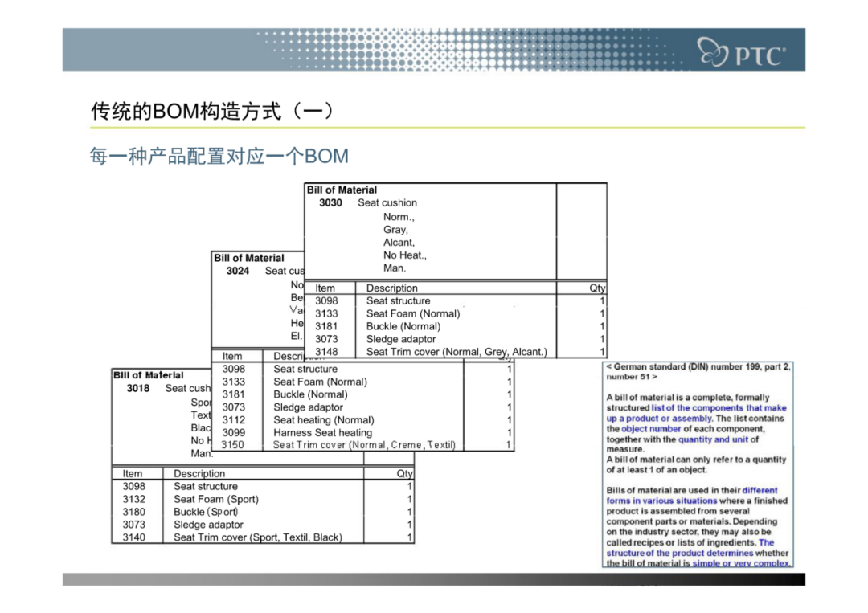Click the underlined 'simple or very complex.' text
The width and height of the screenshot is (868, 613).
tap(741, 563)
